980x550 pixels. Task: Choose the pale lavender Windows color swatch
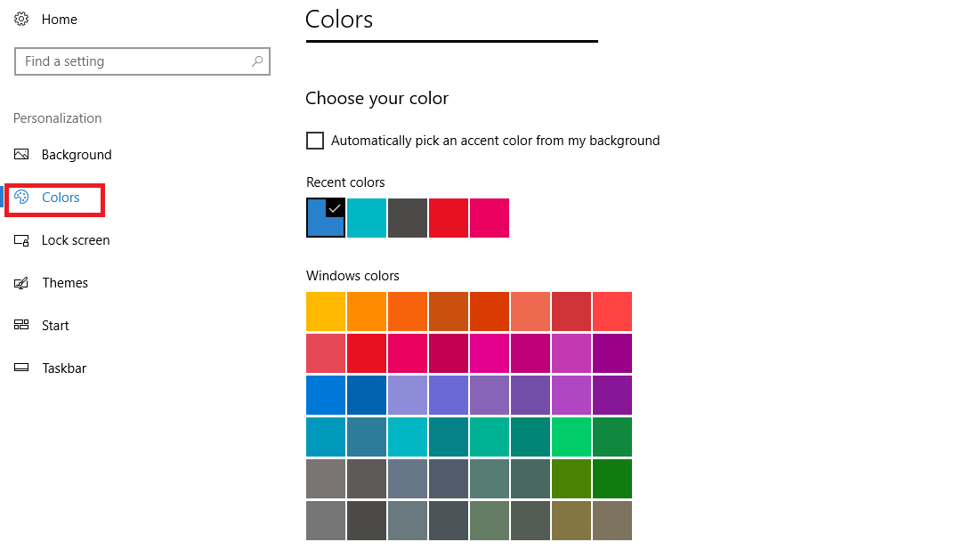coord(408,395)
